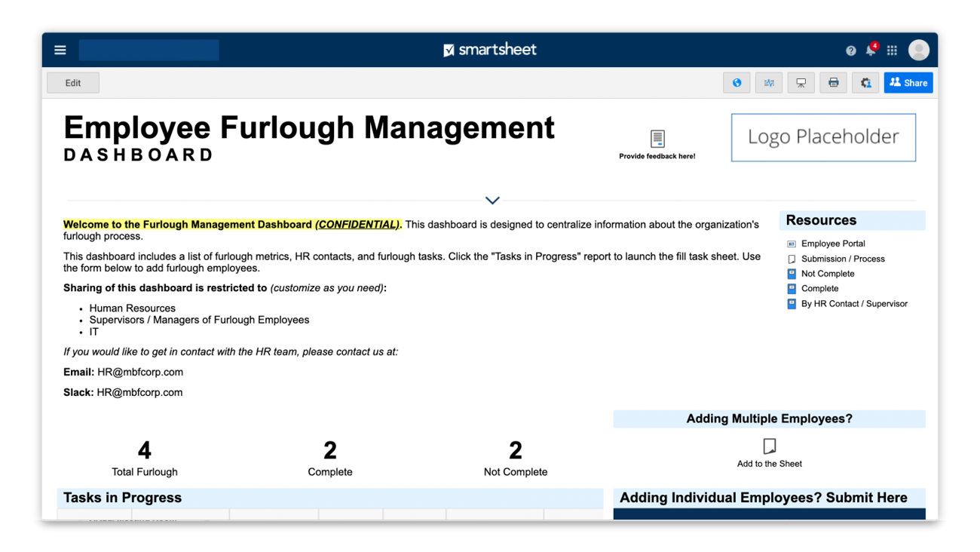Click the count above the Complete metric label
This screenshot has width=980, height=552.
(x=330, y=450)
